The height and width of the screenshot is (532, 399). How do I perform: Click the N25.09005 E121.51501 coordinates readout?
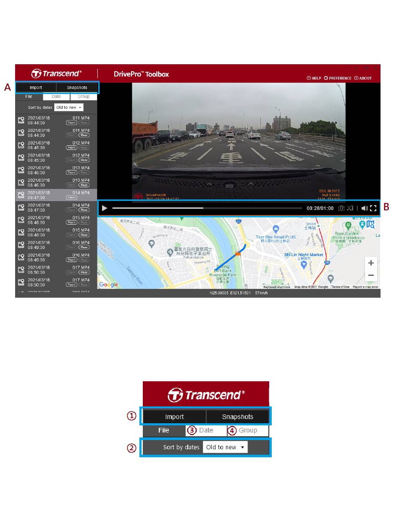point(230,293)
